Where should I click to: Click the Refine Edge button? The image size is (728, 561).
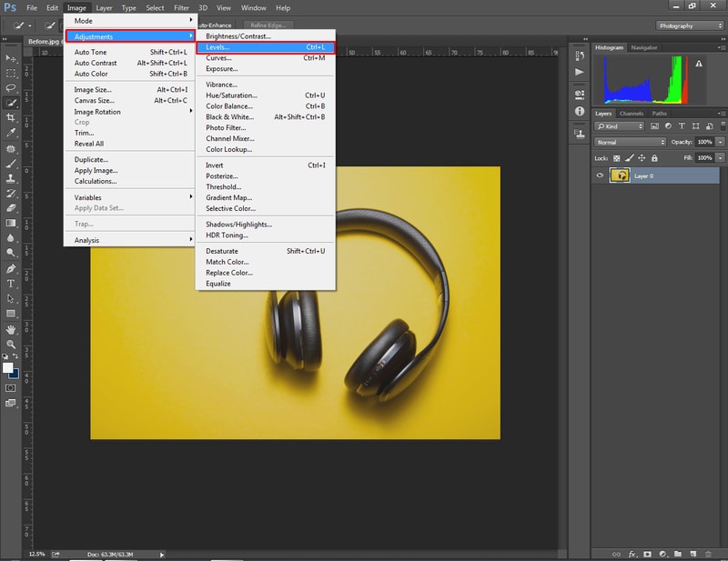tap(268, 25)
